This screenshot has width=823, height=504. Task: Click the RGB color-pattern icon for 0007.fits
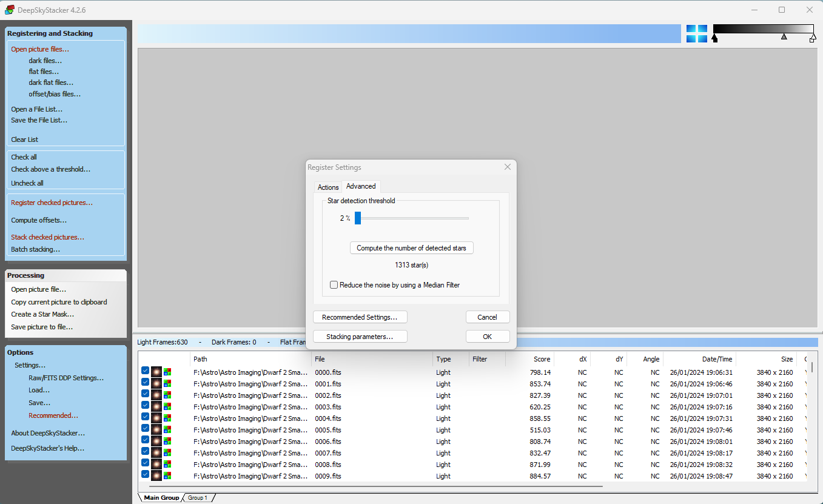click(167, 452)
